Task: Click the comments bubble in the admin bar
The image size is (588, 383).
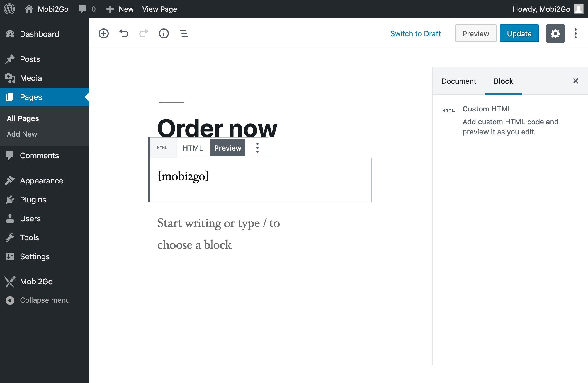Action: point(83,9)
